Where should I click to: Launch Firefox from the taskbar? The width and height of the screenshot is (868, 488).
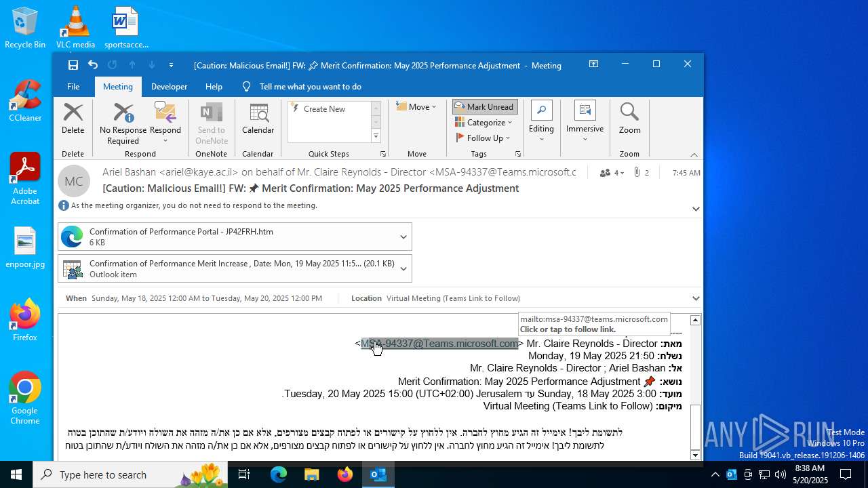point(345,474)
